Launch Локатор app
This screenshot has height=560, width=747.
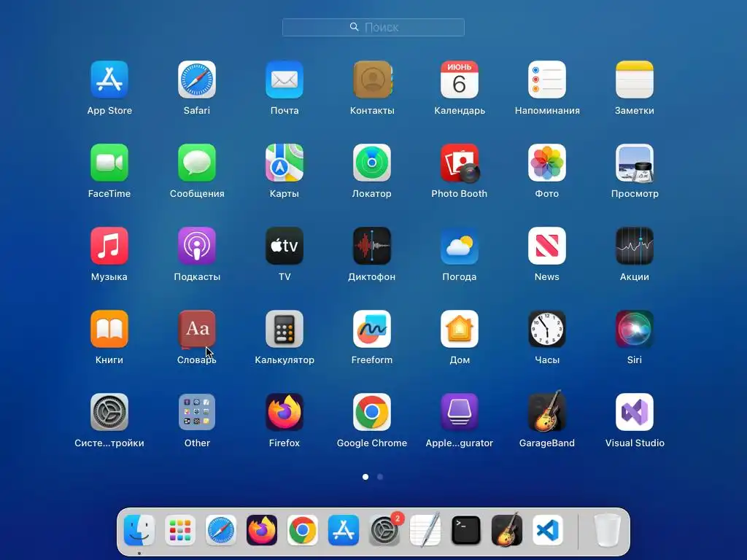tap(372, 163)
